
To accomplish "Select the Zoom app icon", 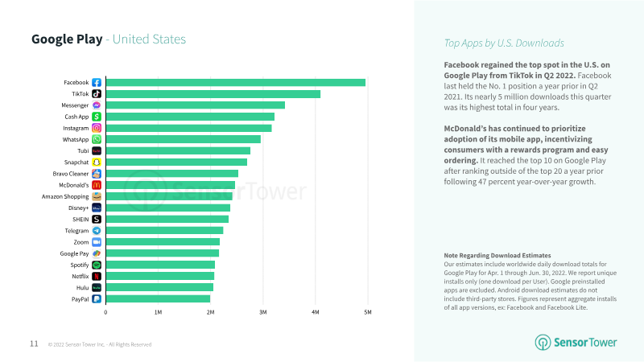I will point(97,241).
